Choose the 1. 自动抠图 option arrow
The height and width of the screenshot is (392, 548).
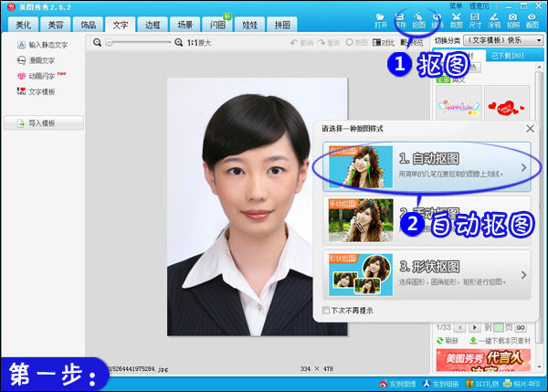522,167
